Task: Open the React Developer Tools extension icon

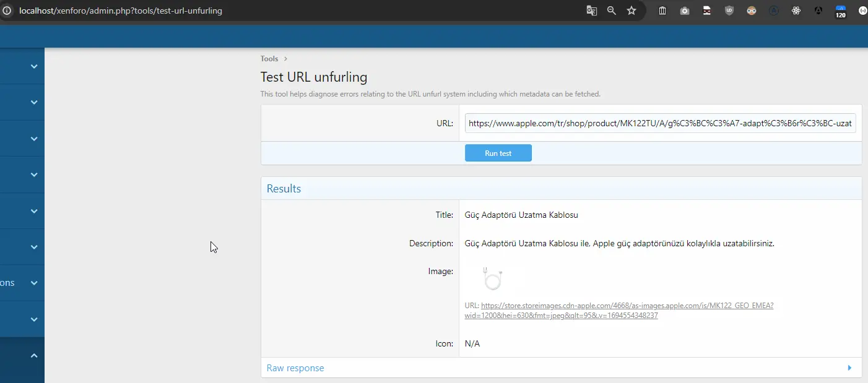Action: tap(796, 11)
